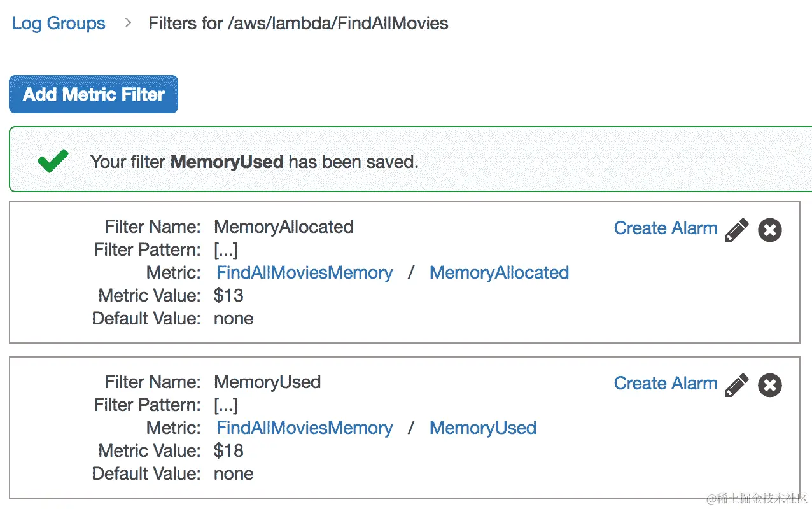Click the green checkmark in success banner

(x=53, y=161)
